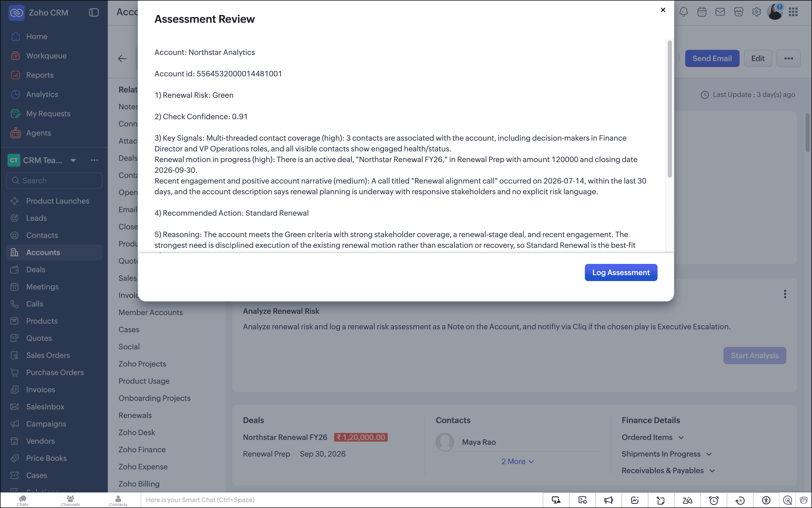This screenshot has width=812, height=508.
Task: Open the Maya Rao contact link
Action: click(x=479, y=442)
